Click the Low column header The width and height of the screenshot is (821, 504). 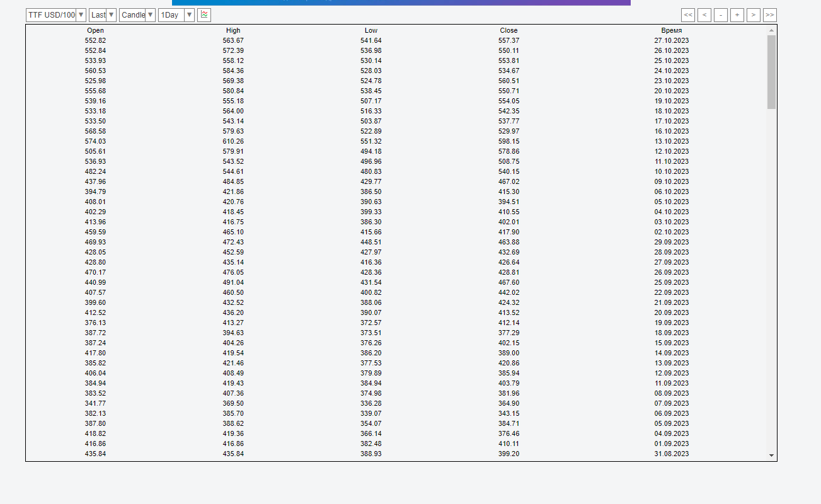(371, 30)
